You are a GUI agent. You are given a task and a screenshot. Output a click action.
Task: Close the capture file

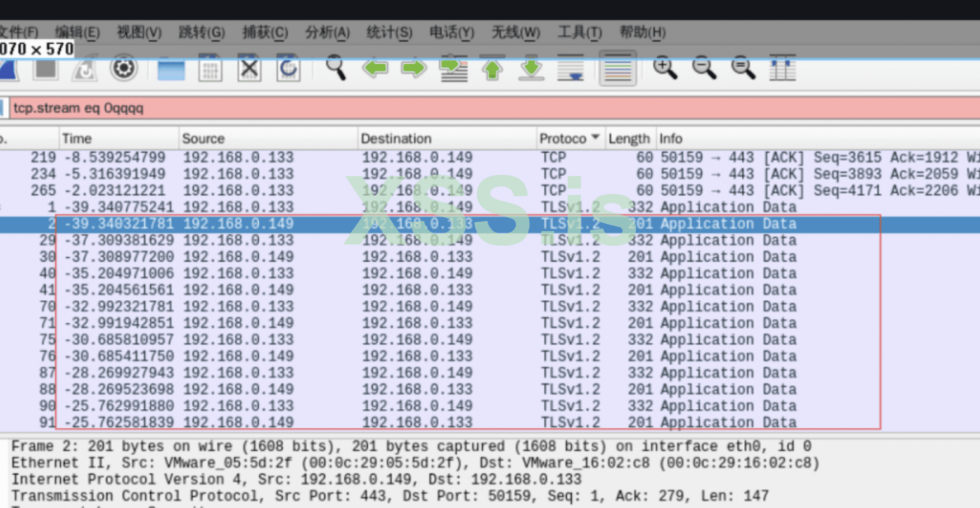pos(249,68)
